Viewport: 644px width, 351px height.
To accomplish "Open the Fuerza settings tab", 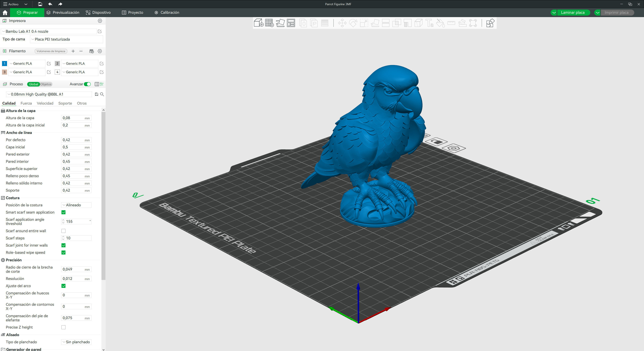I will (26, 103).
